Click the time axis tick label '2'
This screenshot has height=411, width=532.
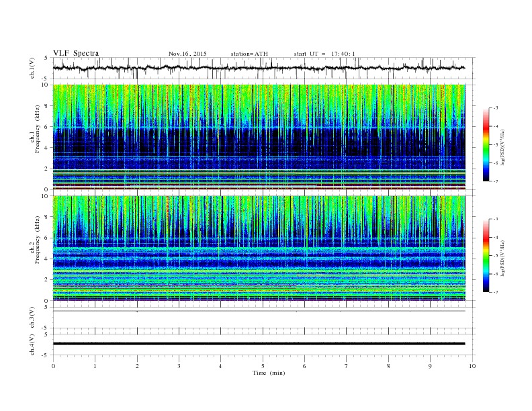pyautogui.click(x=137, y=366)
